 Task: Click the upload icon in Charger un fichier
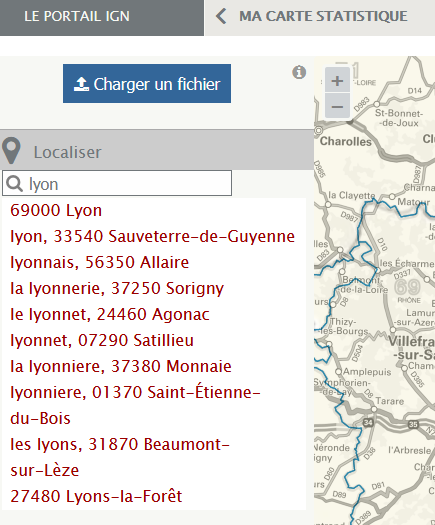click(81, 84)
